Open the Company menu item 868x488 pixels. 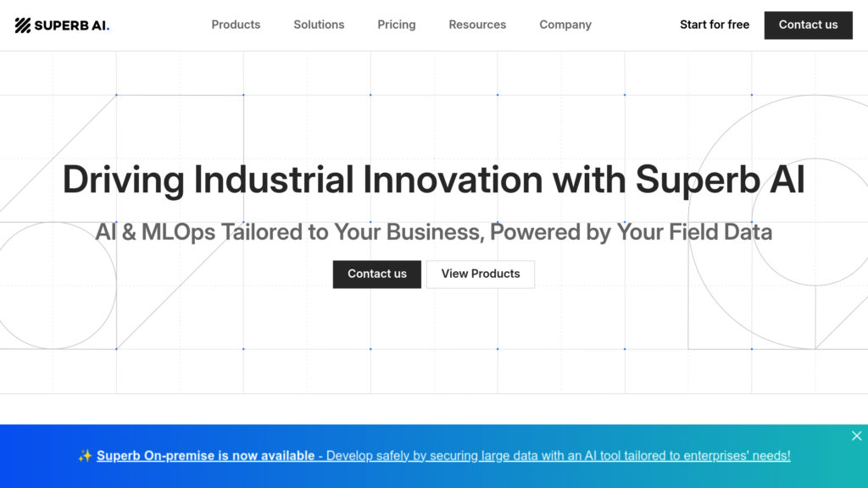point(565,25)
